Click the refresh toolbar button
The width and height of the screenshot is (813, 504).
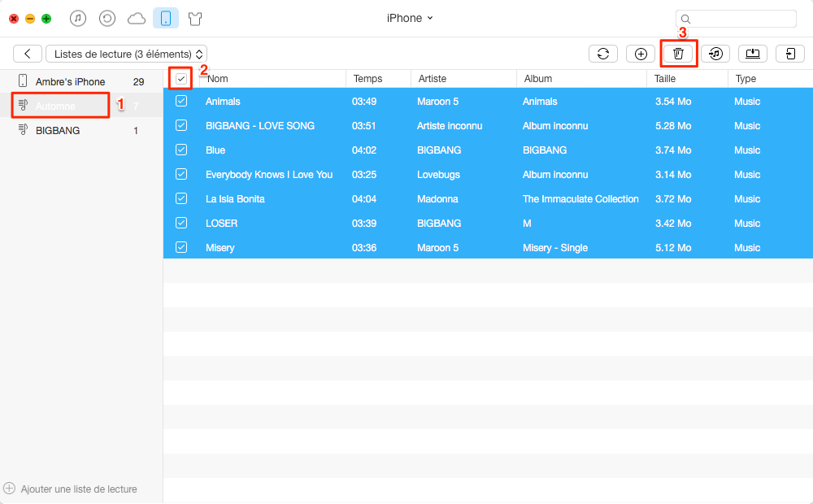coord(603,54)
